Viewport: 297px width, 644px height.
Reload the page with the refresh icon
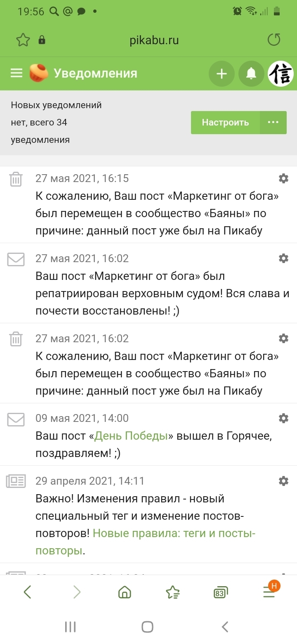point(274,40)
